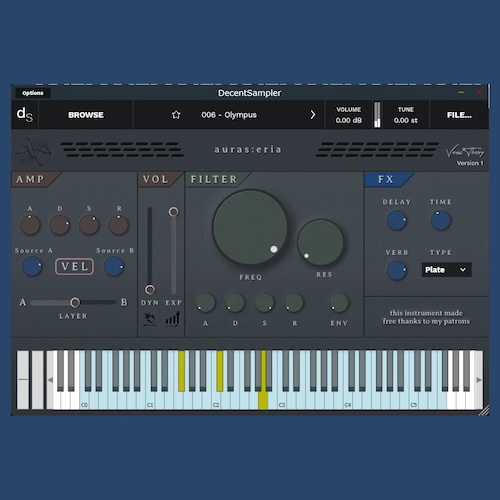
Task: Toggle the VEL velocity button
Action: (75, 267)
